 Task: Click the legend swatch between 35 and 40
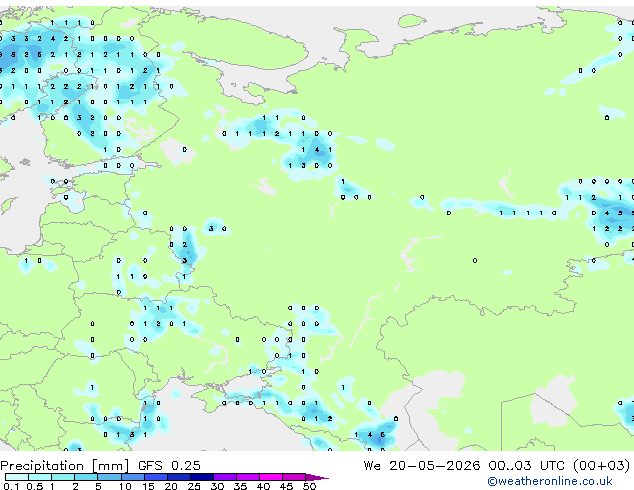(x=248, y=477)
